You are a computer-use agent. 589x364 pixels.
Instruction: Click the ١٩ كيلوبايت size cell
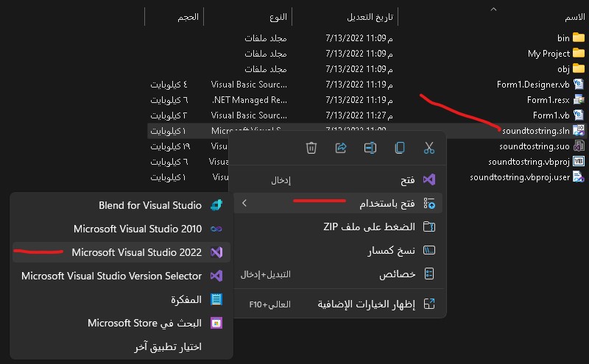(x=170, y=146)
